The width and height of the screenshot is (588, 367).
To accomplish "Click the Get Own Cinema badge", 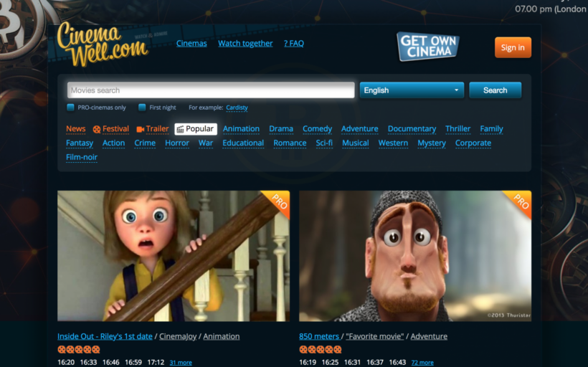I will click(428, 47).
